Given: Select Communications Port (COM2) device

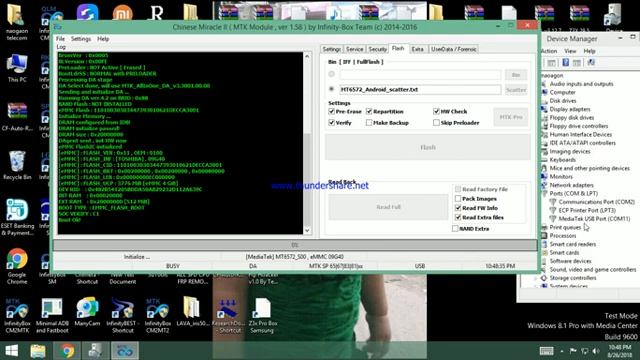Looking at the screenshot, I should [x=597, y=202].
